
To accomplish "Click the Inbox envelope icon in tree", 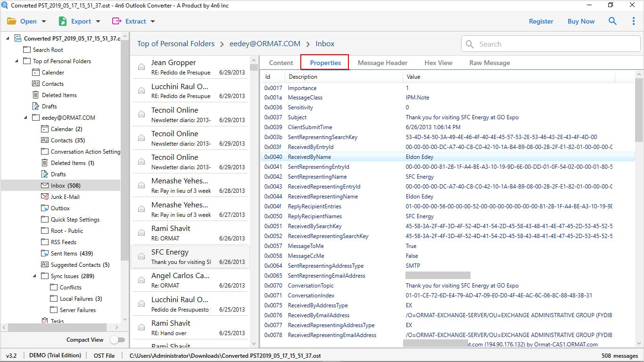I will (x=45, y=186).
